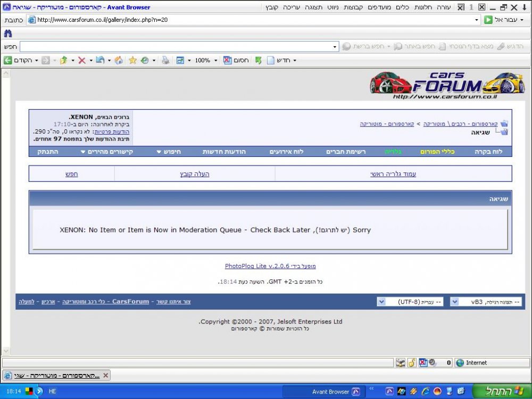532x399 pixels.
Task: Click the green גלריה navbar item
Action: click(x=393, y=152)
